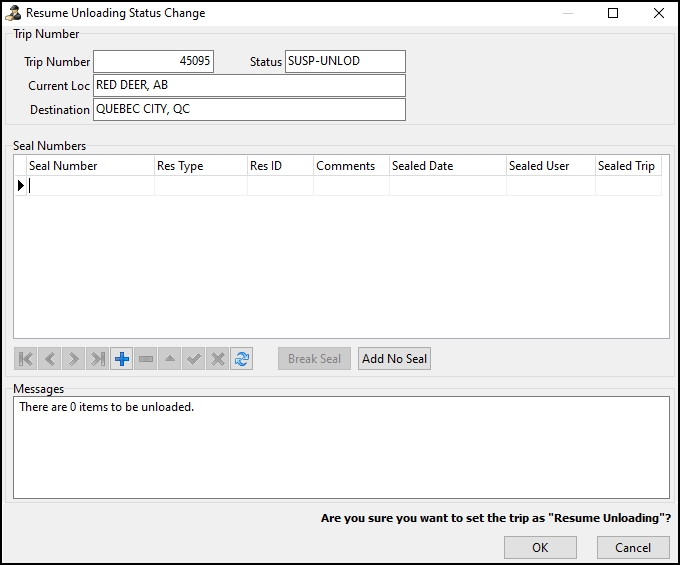Click the Current Loc field RED DEER, AB
The width and height of the screenshot is (680, 565).
[x=249, y=85]
